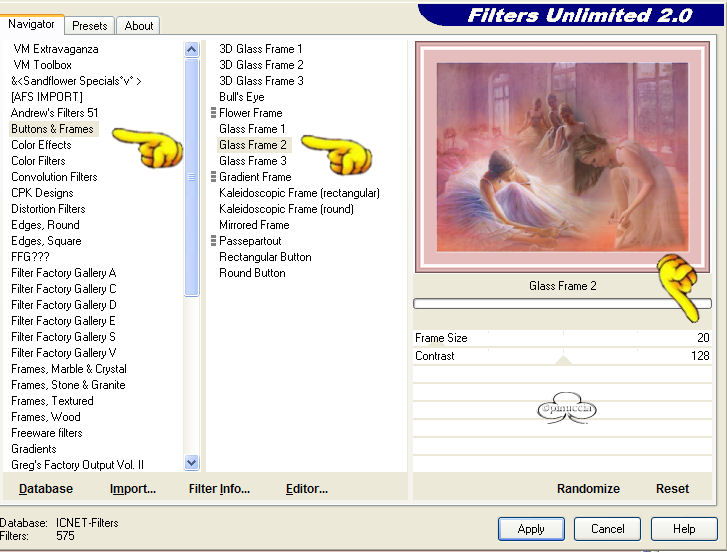Choose Kaleidoscopic Frame (round) filter
Screen dimensions: 727x552
286,209
